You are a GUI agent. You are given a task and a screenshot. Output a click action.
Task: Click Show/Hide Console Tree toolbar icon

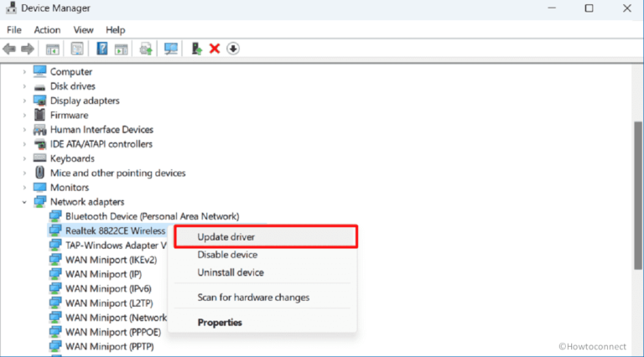[x=53, y=49]
